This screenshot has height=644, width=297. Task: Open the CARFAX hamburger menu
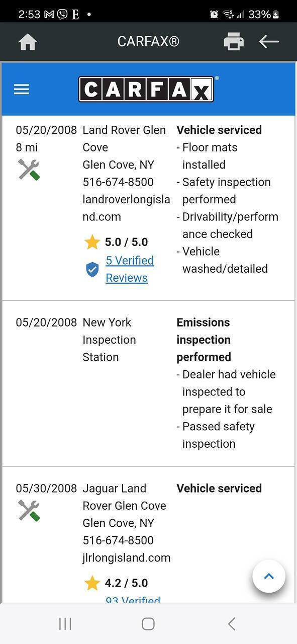(x=22, y=90)
